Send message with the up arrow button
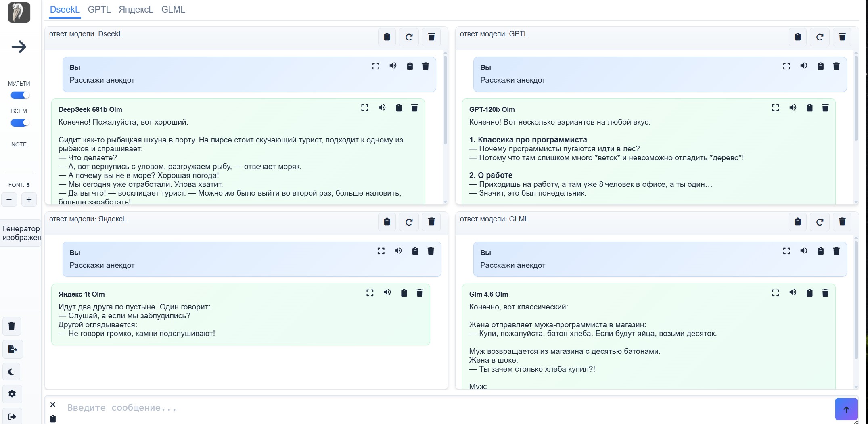This screenshot has height=424, width=868. (x=846, y=409)
